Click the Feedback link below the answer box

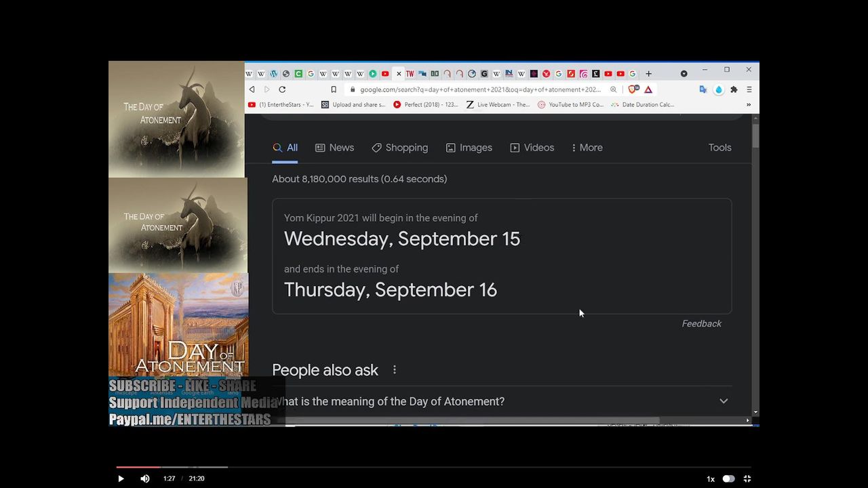pos(701,324)
